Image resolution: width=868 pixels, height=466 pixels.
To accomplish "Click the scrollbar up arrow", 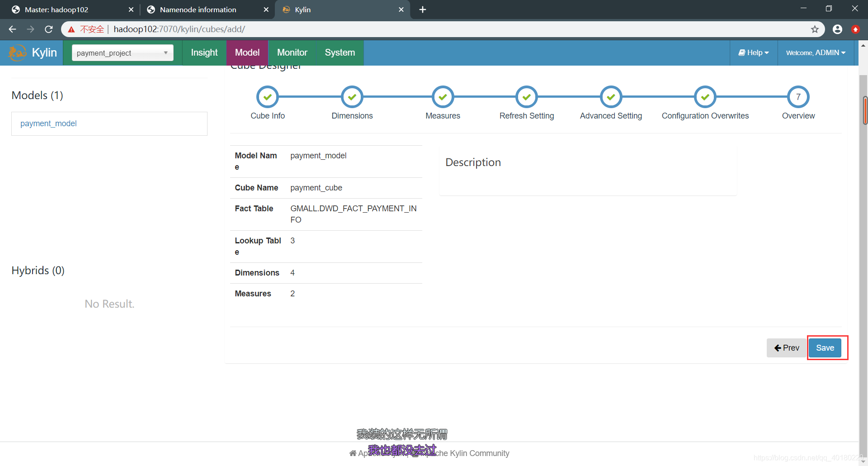I will tap(863, 45).
